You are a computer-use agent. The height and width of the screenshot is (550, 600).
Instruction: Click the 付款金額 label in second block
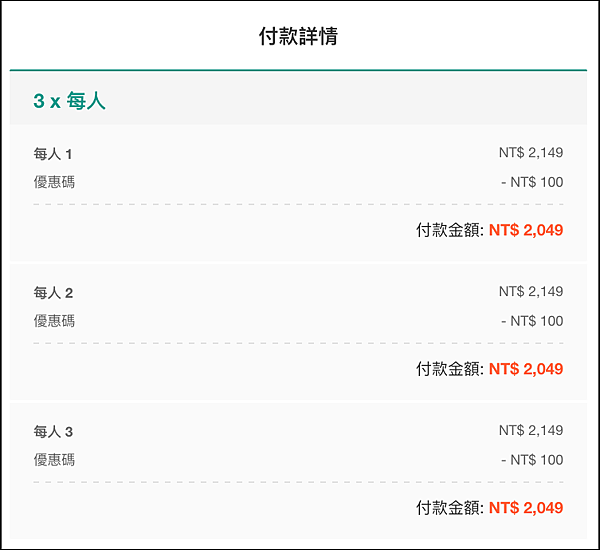[450, 369]
